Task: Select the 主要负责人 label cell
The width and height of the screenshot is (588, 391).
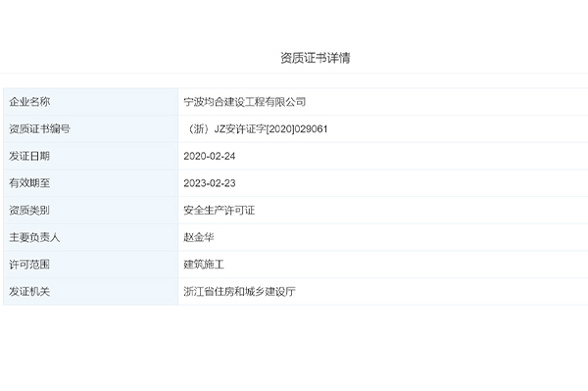Action: tap(91, 237)
